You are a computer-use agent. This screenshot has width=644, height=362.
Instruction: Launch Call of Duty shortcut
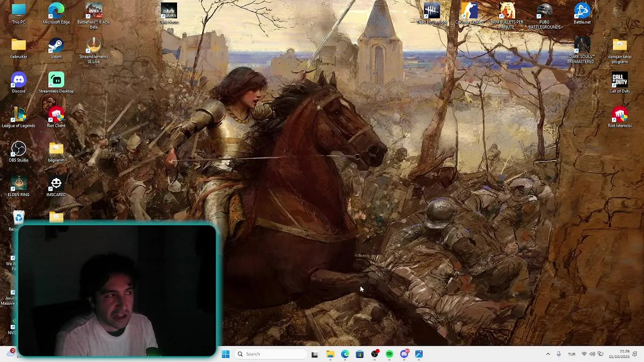pyautogui.click(x=620, y=83)
